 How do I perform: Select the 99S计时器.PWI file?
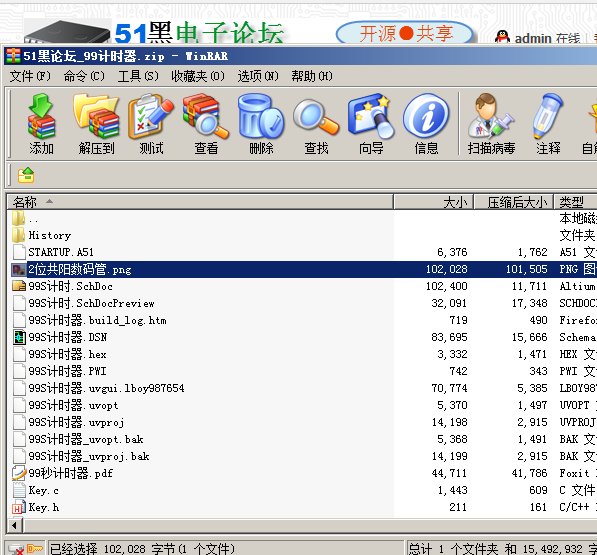(67, 371)
